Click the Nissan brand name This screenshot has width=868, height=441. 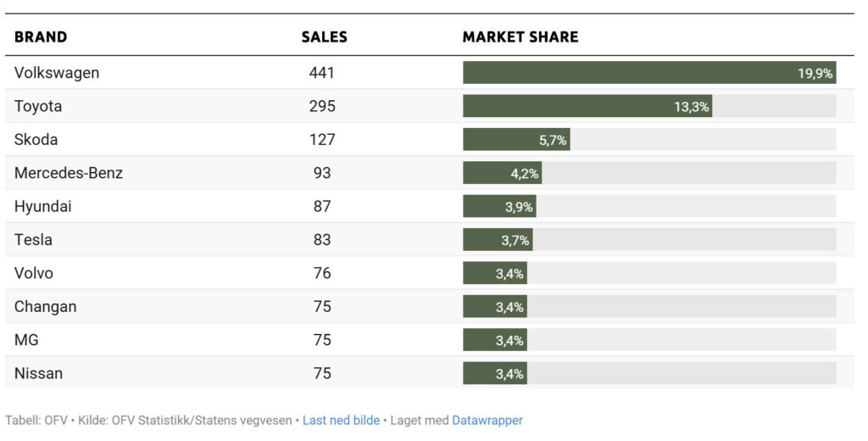click(38, 373)
